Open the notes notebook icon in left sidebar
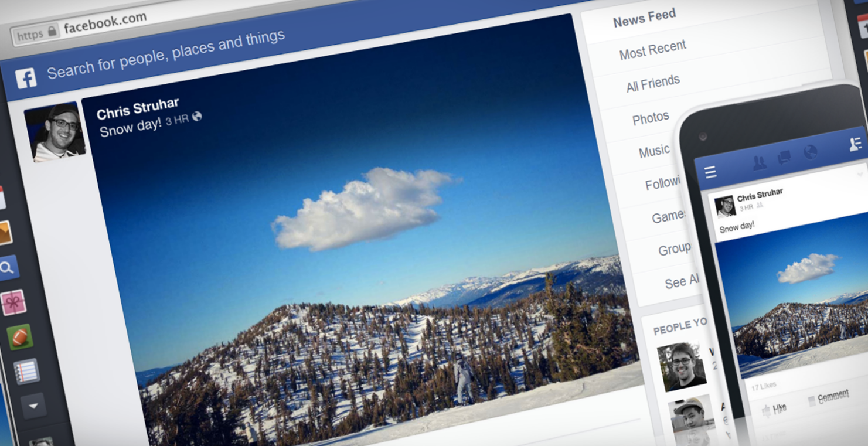The height and width of the screenshot is (446, 868). click(x=26, y=371)
